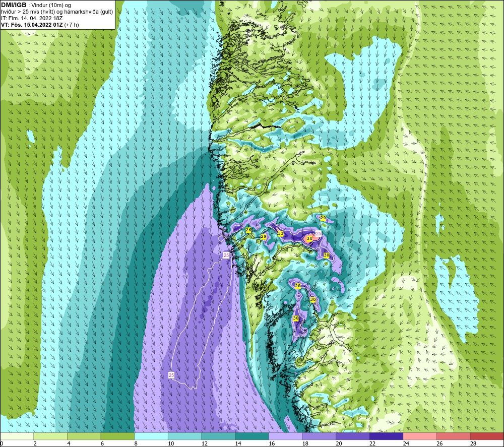Click the '(+7 h)' forecast offset text
Image resolution: width=504 pixels, height=447 pixels.
pyautogui.click(x=72, y=25)
